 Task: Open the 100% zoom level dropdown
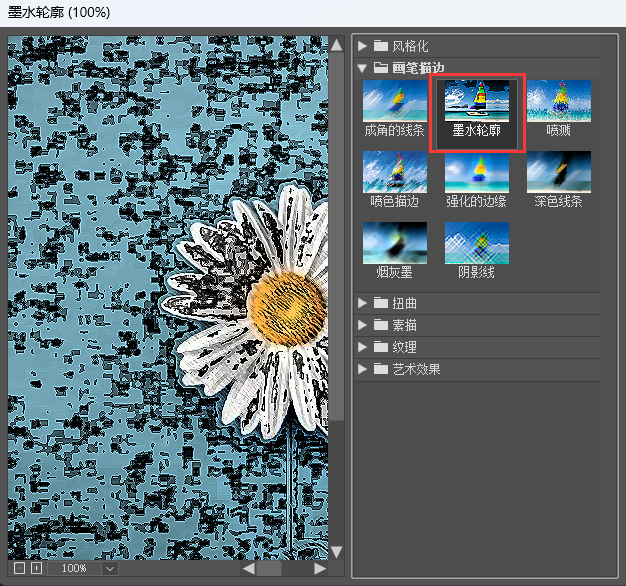pyautogui.click(x=109, y=568)
